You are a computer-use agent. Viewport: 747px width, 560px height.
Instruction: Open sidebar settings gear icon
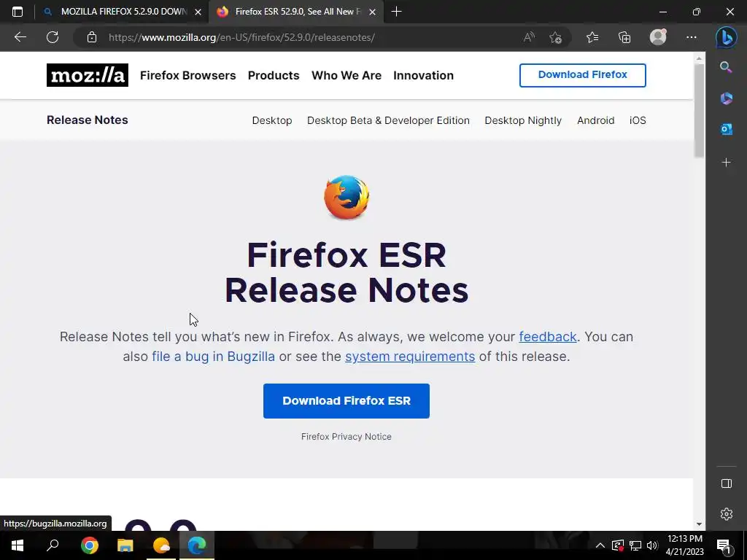(x=726, y=514)
